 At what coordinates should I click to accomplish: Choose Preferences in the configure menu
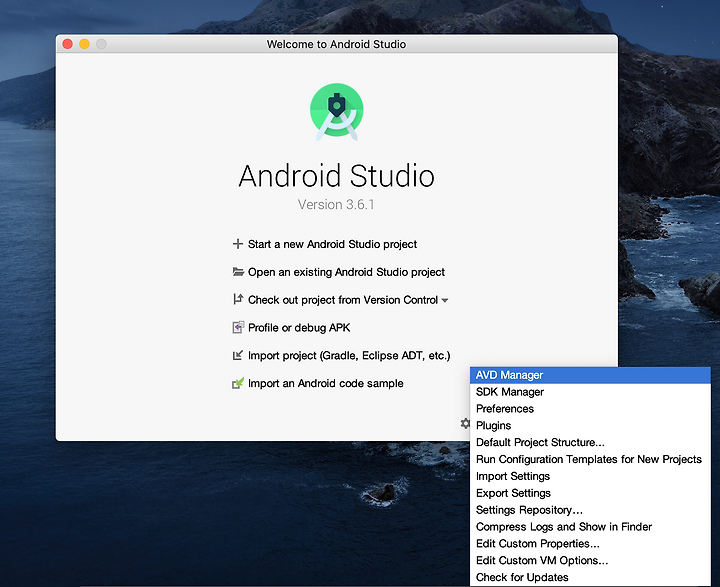tap(590, 409)
